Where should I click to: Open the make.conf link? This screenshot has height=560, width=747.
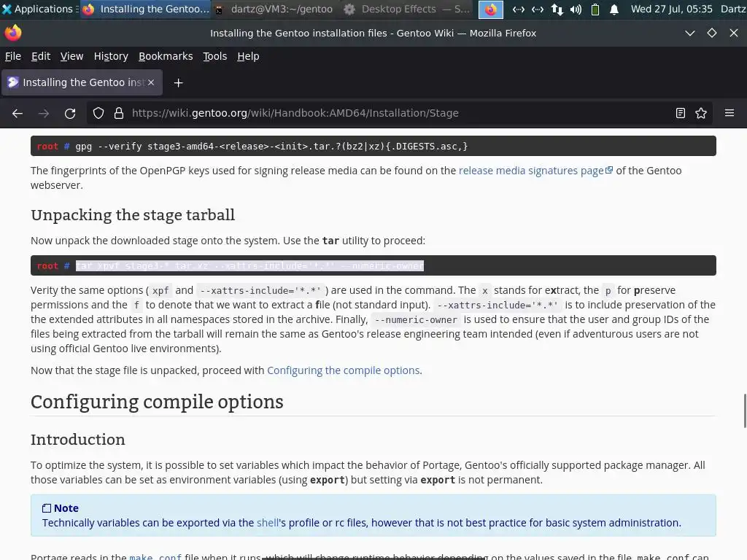tap(155, 556)
